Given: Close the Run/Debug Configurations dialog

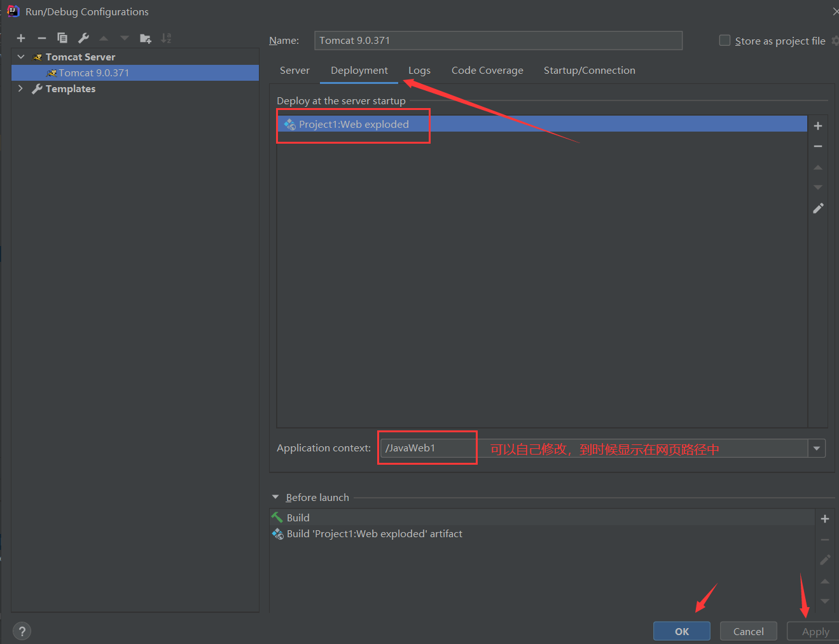Looking at the screenshot, I should [835, 11].
